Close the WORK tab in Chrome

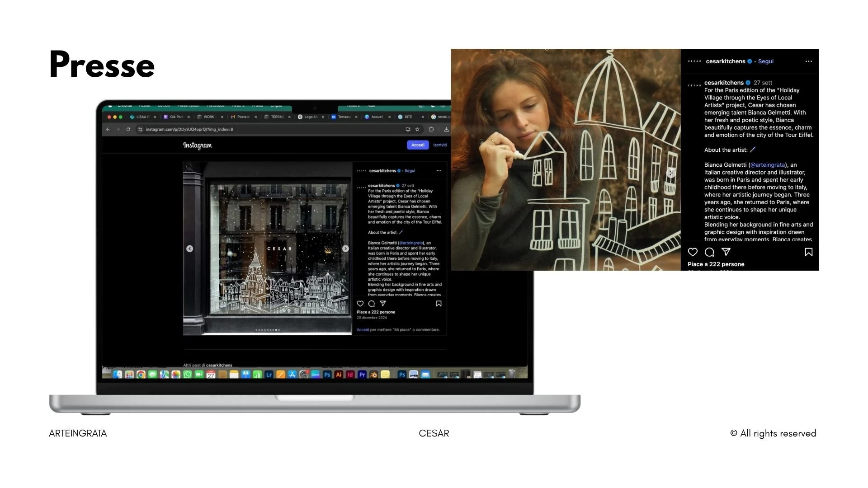(222, 117)
